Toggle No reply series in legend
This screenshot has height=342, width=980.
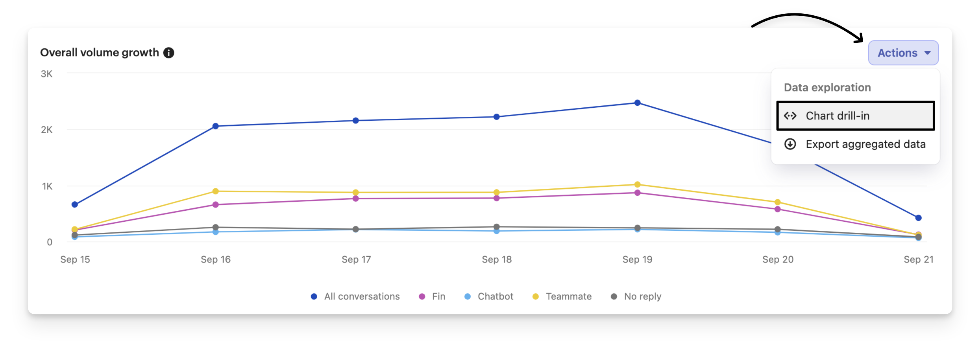642,296
